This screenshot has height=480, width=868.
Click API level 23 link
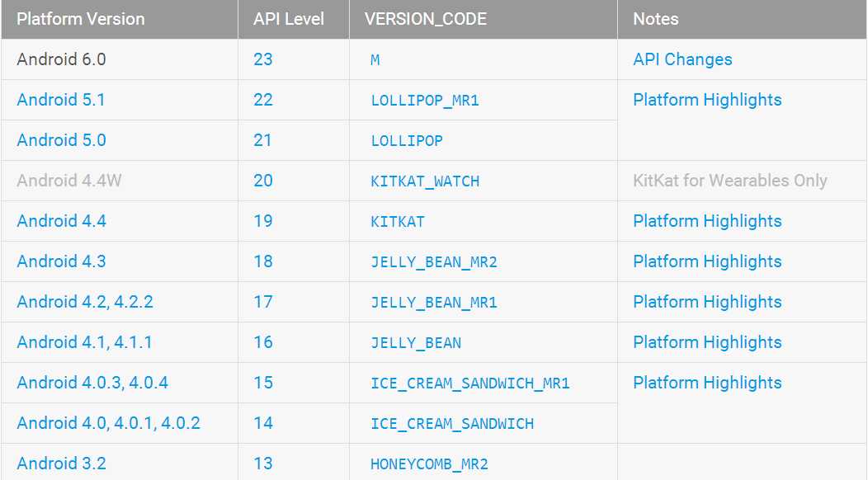(263, 59)
